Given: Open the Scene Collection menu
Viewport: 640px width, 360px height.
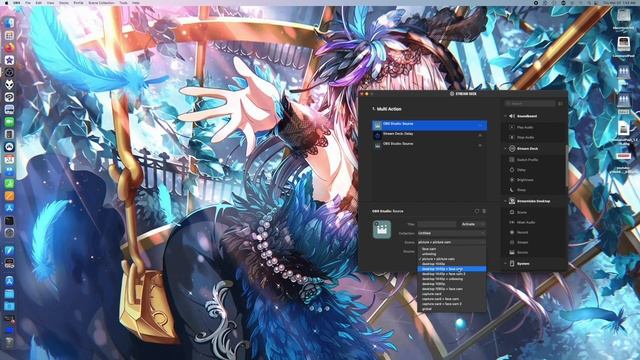Looking at the screenshot, I should [x=101, y=2].
